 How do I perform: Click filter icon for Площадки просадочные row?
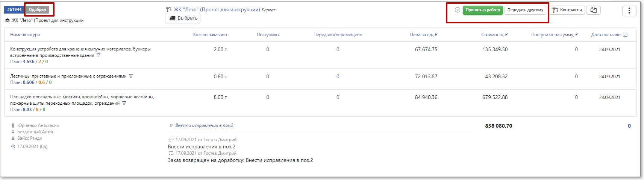point(124,103)
